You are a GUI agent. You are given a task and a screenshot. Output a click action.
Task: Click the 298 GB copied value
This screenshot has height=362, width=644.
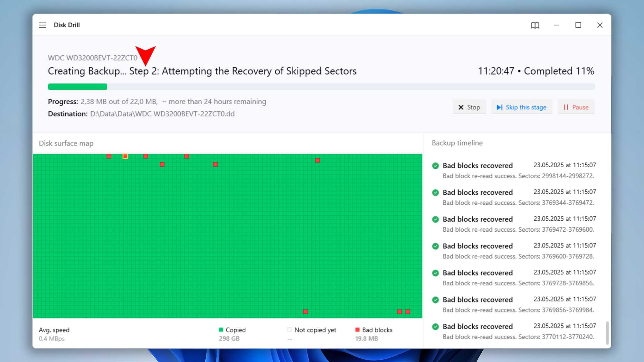tap(229, 339)
